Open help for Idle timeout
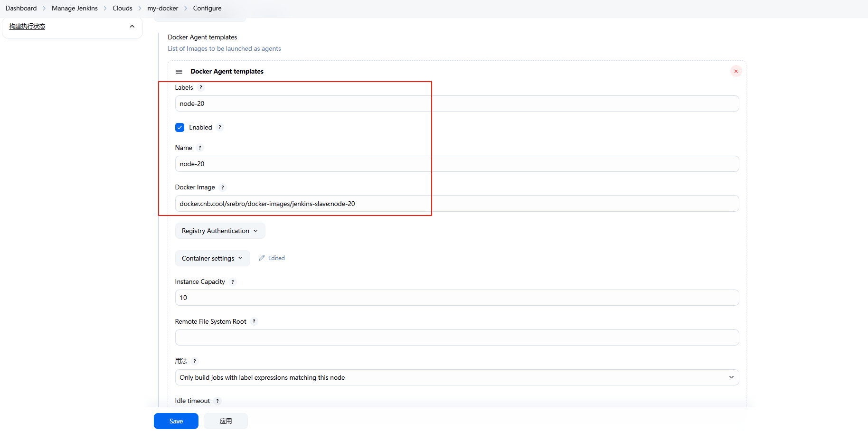 [217, 401]
